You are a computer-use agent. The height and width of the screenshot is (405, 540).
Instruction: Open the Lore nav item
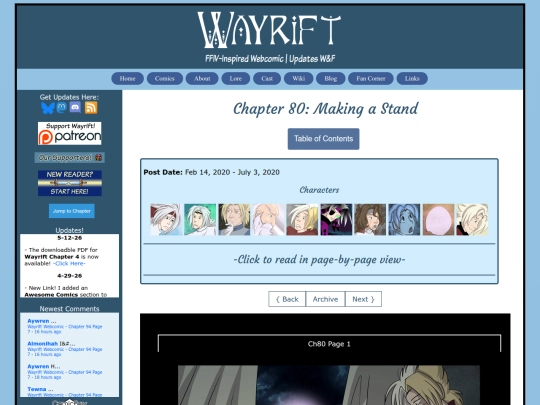tap(236, 79)
